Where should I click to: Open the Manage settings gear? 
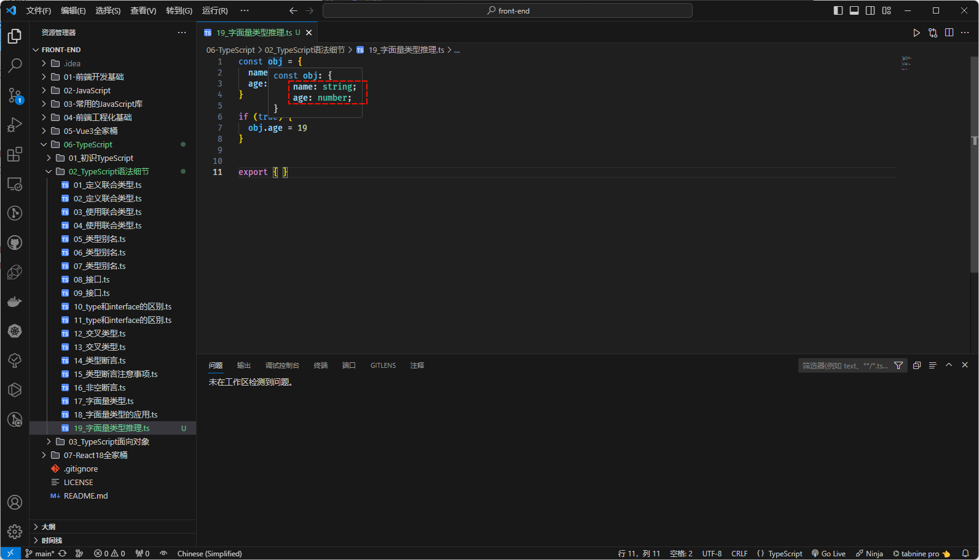15,531
